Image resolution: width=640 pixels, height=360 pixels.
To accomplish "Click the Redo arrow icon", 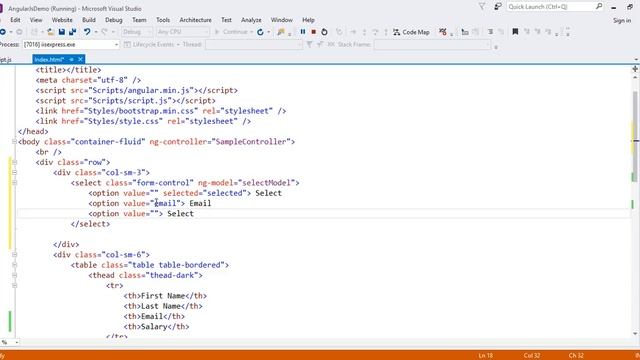I will [105, 32].
